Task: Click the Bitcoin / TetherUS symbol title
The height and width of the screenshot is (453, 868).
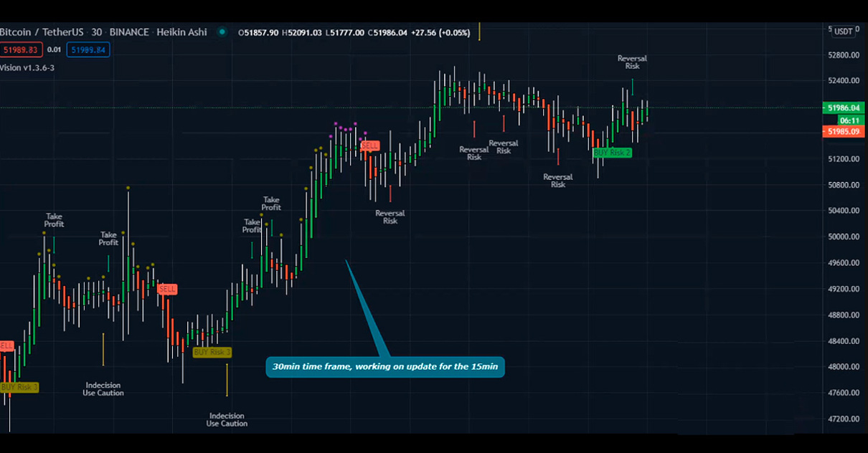Action: tap(42, 32)
